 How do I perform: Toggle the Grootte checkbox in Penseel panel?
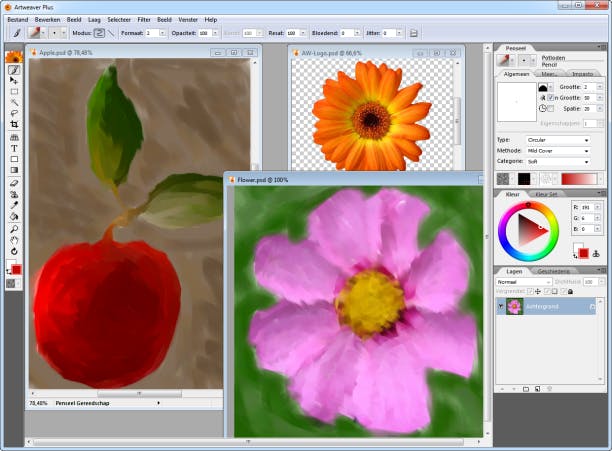pyautogui.click(x=552, y=97)
